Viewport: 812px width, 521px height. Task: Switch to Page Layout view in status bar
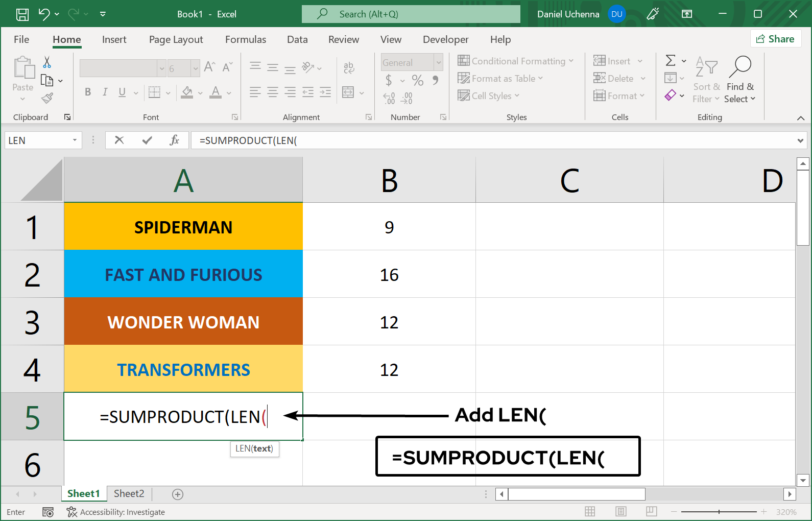point(621,512)
